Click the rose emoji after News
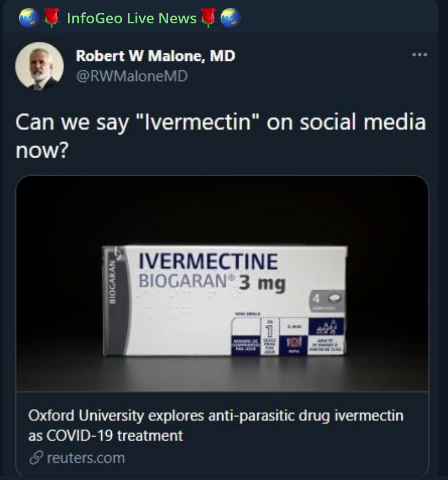448x480 pixels. pyautogui.click(x=208, y=18)
